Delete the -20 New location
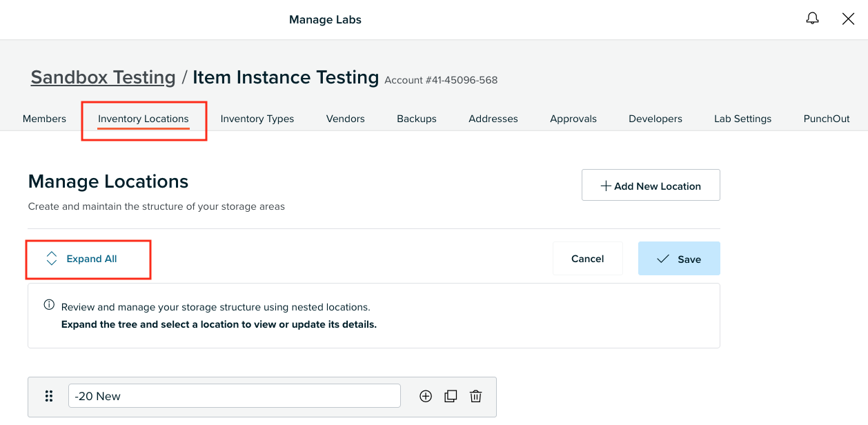 click(475, 396)
